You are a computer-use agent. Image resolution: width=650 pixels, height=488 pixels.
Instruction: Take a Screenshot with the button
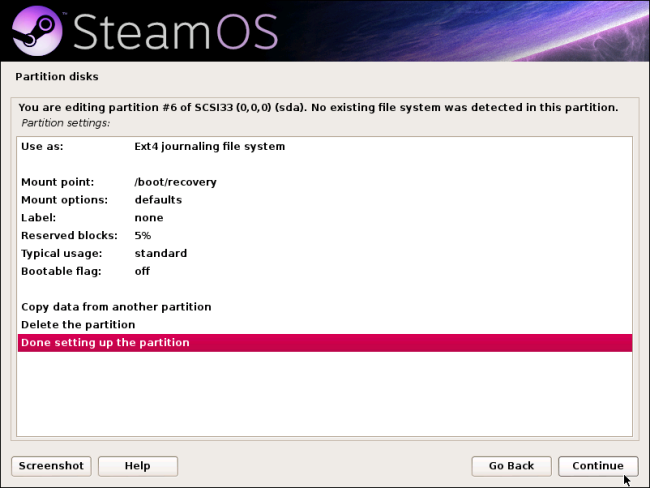(x=51, y=466)
